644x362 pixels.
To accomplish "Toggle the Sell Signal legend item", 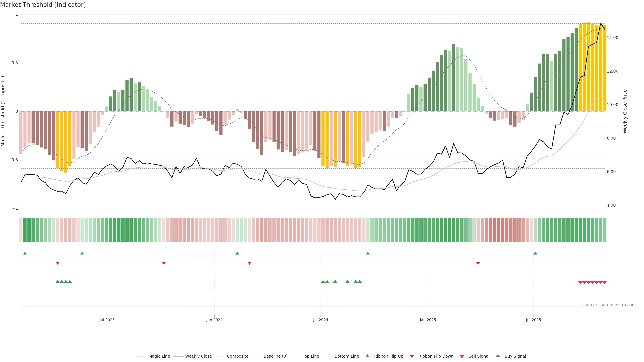I will (479, 356).
